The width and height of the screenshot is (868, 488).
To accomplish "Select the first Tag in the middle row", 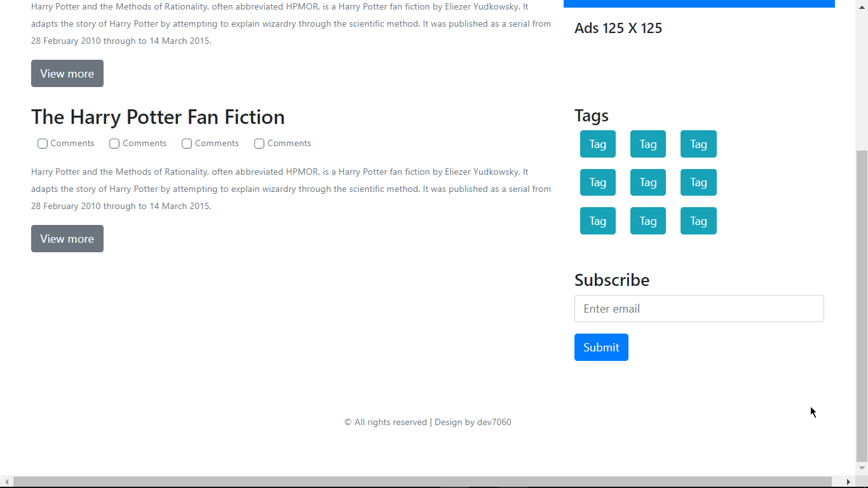I will point(598,182).
